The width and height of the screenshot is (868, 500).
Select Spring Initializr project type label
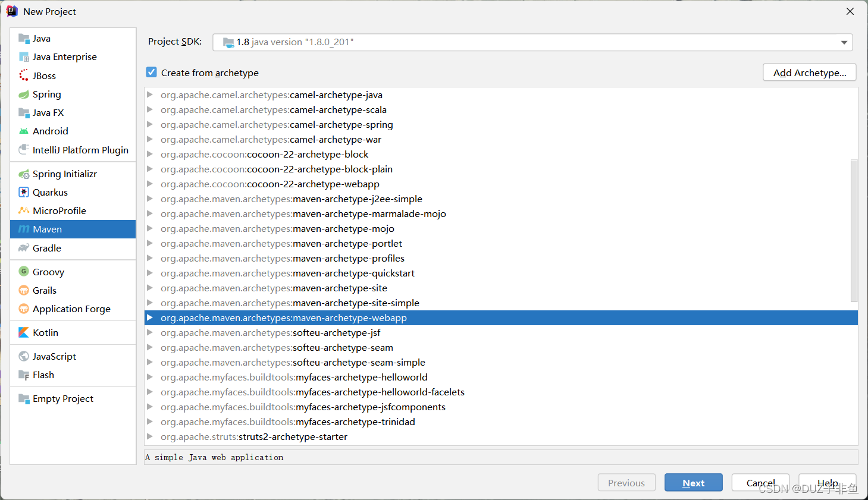coord(65,174)
